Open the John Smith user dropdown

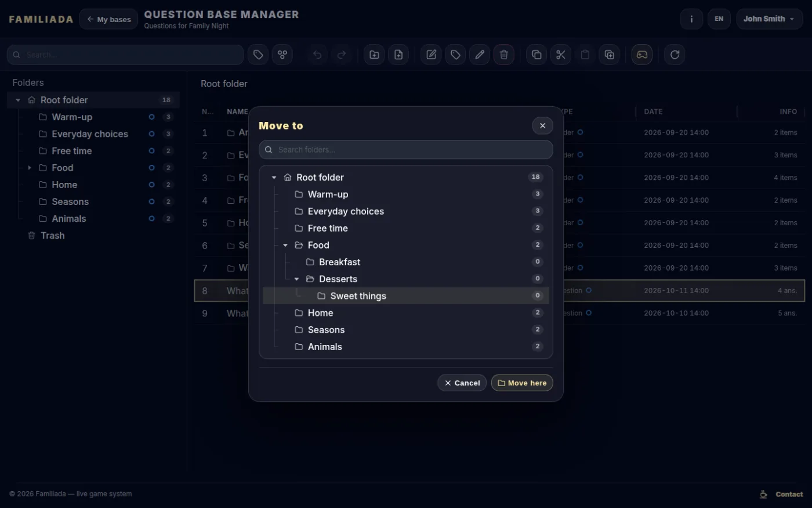pos(770,19)
